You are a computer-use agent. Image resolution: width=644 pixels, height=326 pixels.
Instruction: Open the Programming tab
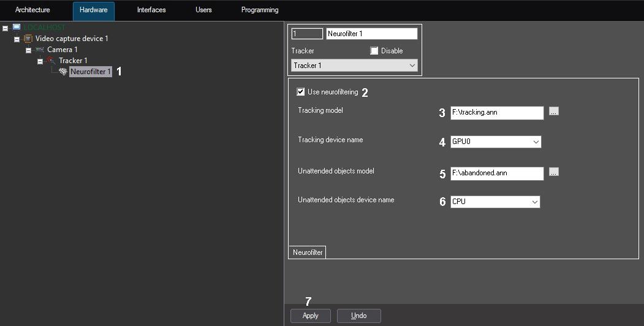coord(260,10)
